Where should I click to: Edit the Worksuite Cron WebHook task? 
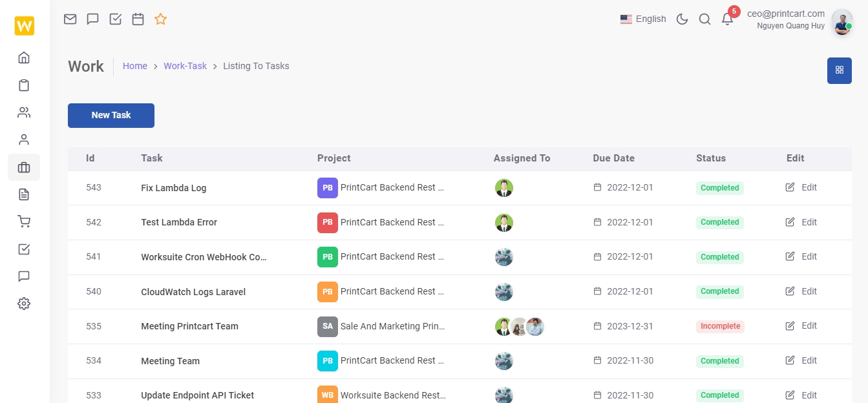[801, 256]
